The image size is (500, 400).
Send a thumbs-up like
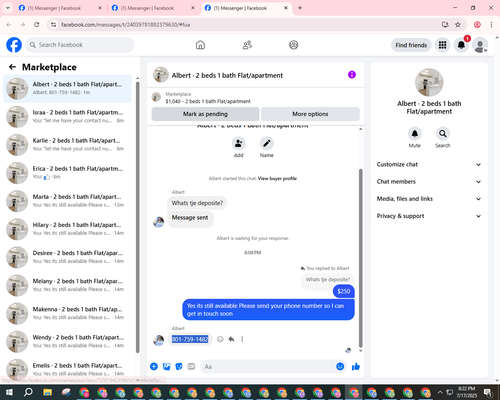pyautogui.click(x=356, y=367)
